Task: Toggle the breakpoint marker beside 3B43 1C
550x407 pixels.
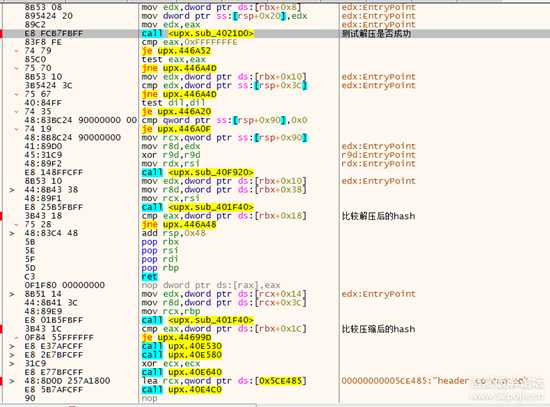Action: coord(1,329)
